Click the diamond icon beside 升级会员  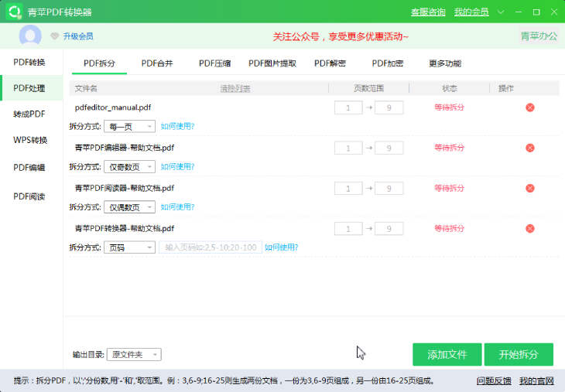pos(54,36)
